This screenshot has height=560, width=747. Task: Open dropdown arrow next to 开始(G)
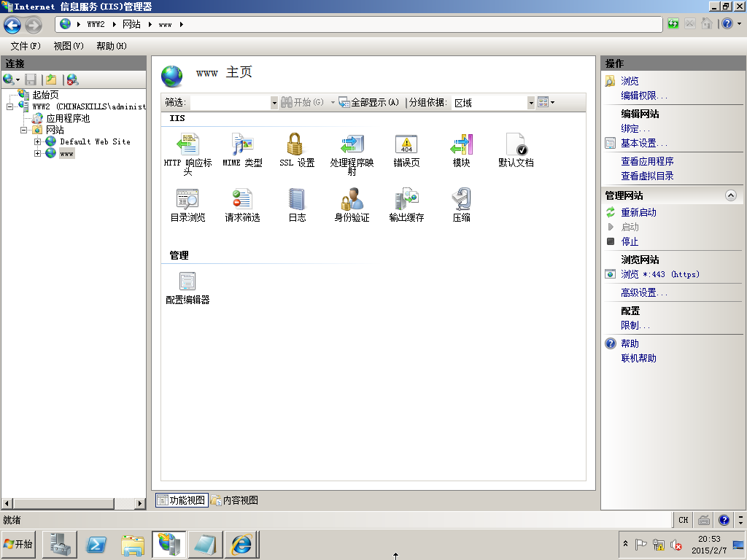[333, 102]
